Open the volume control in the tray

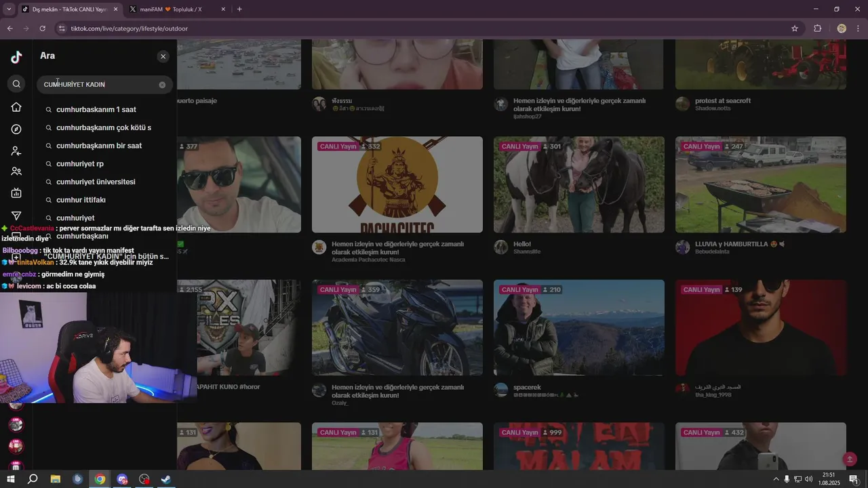pos(808,479)
